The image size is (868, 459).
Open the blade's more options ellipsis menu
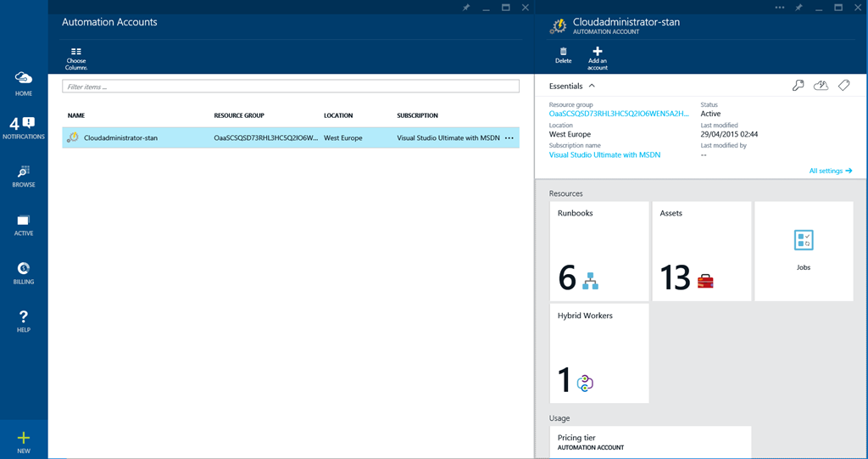780,7
